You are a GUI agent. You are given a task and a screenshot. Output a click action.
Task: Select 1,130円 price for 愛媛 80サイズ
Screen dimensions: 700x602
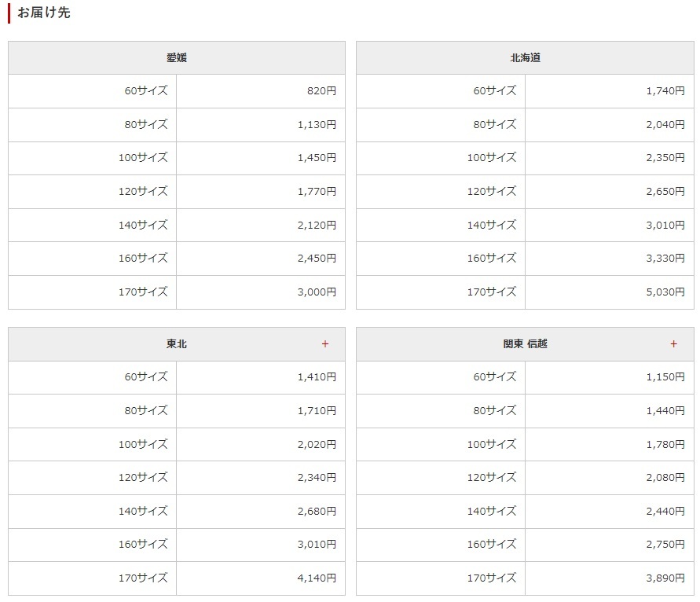317,125
